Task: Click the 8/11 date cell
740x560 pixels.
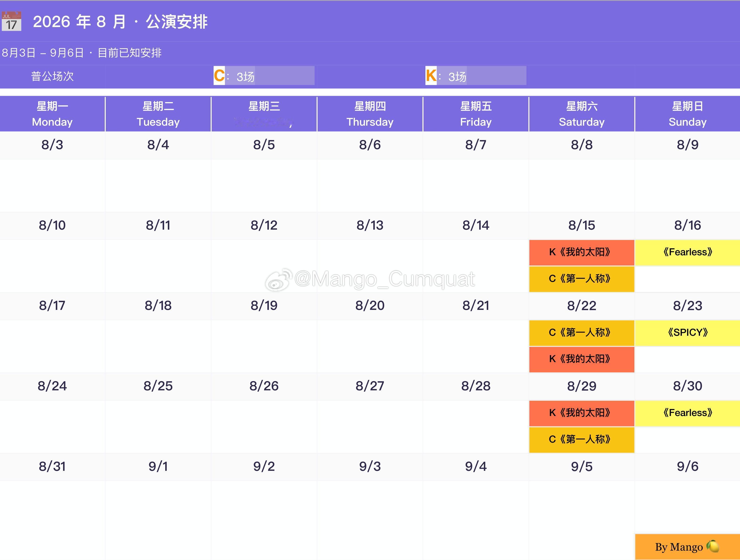Action: pos(158,225)
